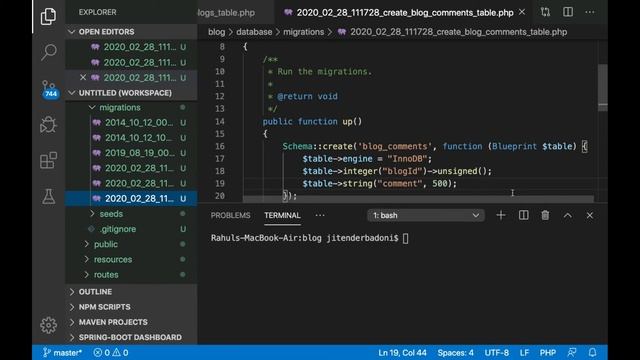Screen dimensions: 640x360
Task: Open the Test flask view
Action: tap(48, 196)
